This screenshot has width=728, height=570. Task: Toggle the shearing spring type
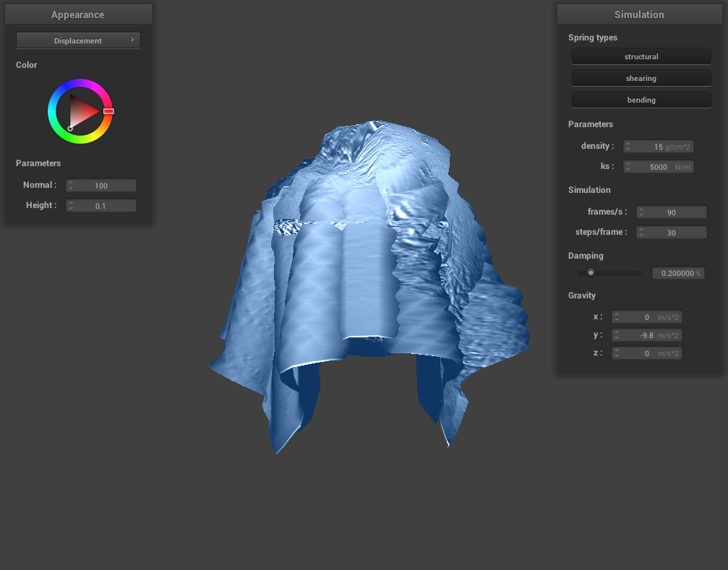pyautogui.click(x=641, y=78)
